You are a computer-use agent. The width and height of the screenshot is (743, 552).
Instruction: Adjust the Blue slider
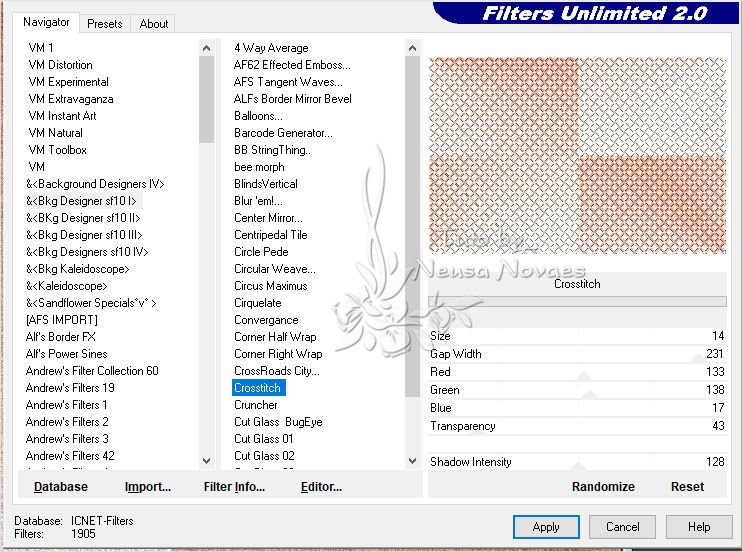pyautogui.click(x=577, y=408)
